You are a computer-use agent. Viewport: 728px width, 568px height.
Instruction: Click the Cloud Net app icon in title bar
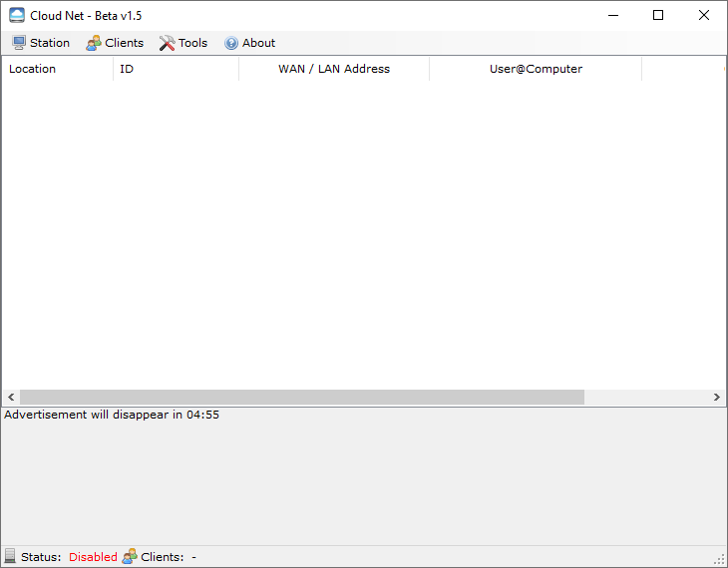16,15
